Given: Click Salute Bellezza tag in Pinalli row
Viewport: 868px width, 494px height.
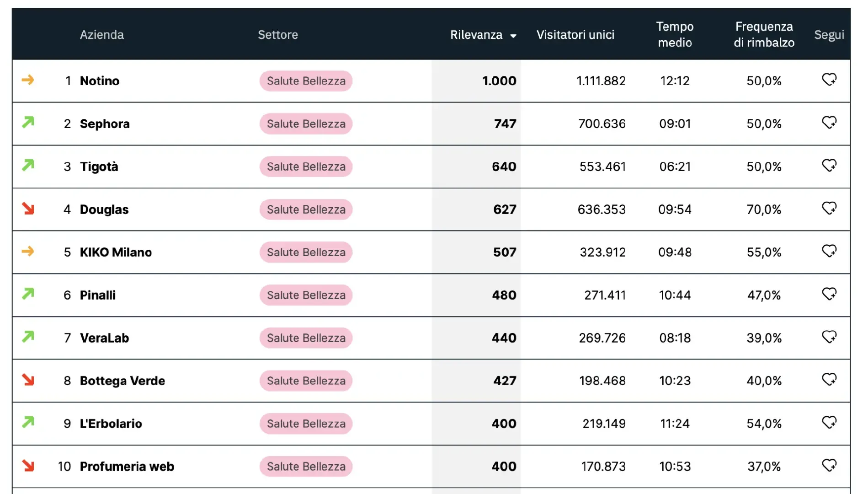Looking at the screenshot, I should (306, 295).
